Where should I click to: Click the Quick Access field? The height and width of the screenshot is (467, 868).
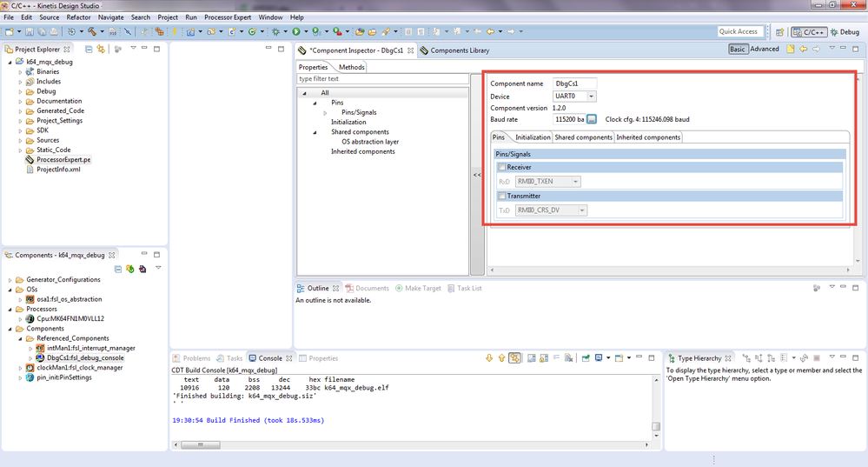(x=740, y=31)
